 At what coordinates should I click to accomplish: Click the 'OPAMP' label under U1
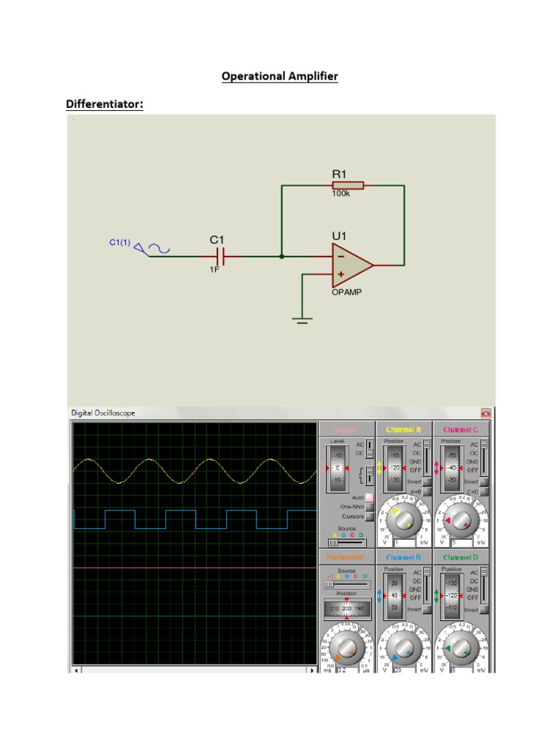tap(346, 292)
